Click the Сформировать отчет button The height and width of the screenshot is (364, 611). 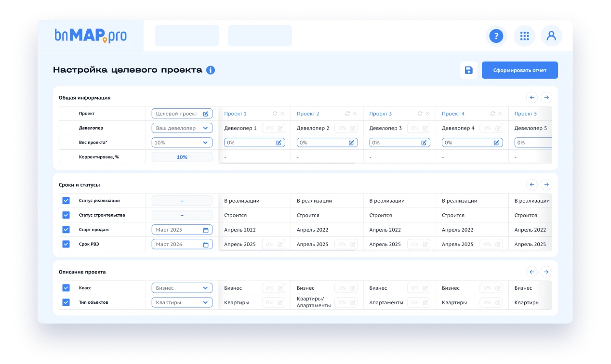click(x=519, y=70)
